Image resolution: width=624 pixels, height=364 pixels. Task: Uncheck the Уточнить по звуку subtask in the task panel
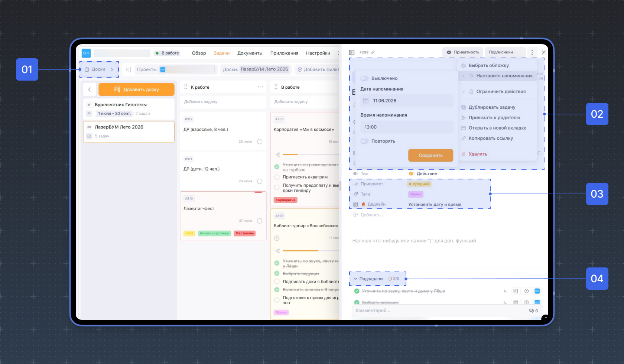pyautogui.click(x=357, y=291)
